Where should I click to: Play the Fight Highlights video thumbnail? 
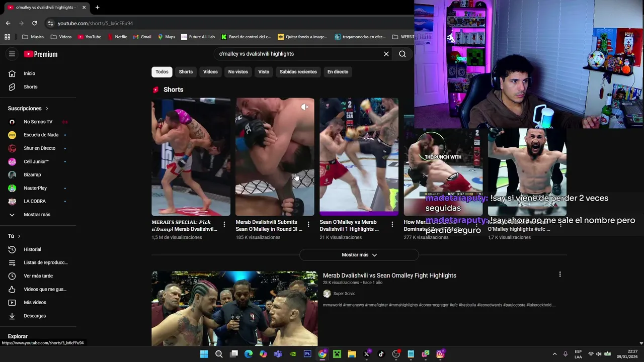[234, 309]
